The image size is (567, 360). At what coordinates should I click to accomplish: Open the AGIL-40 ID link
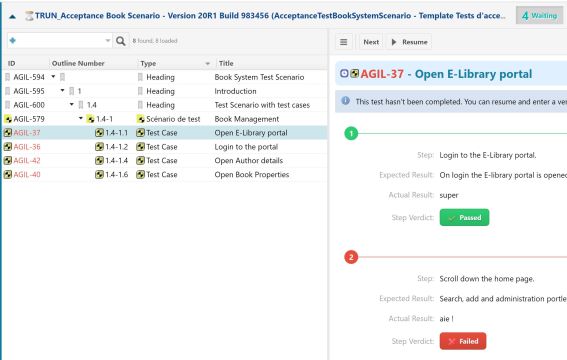27,175
